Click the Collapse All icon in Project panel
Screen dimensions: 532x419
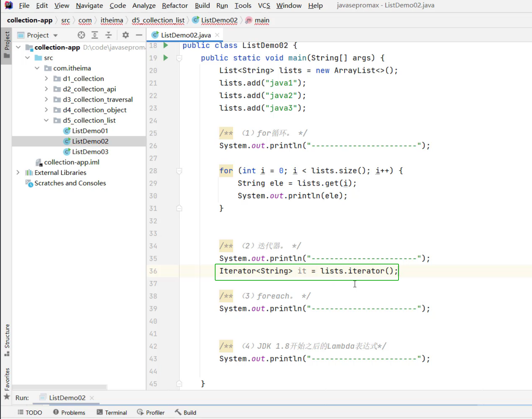coord(108,35)
